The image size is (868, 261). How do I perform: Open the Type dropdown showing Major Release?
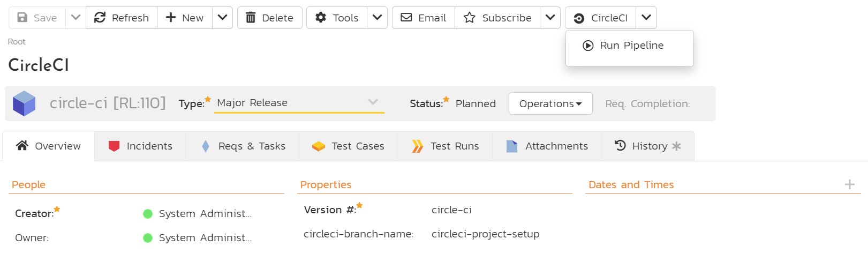pos(299,103)
